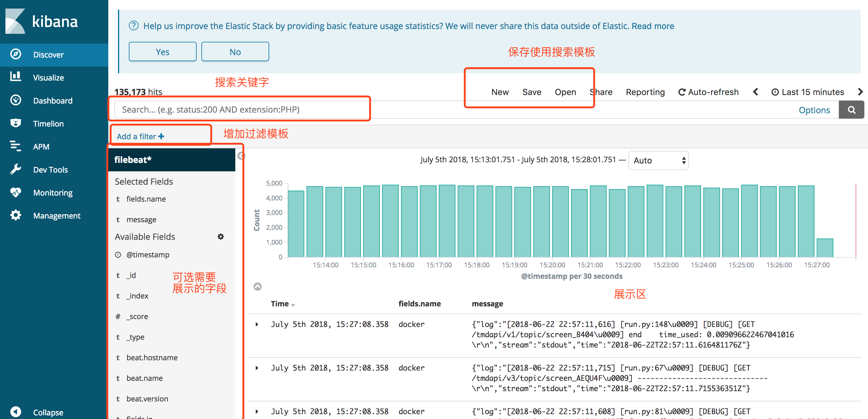The height and width of the screenshot is (419, 868).
Task: Open the Read more link
Action: coord(653,26)
